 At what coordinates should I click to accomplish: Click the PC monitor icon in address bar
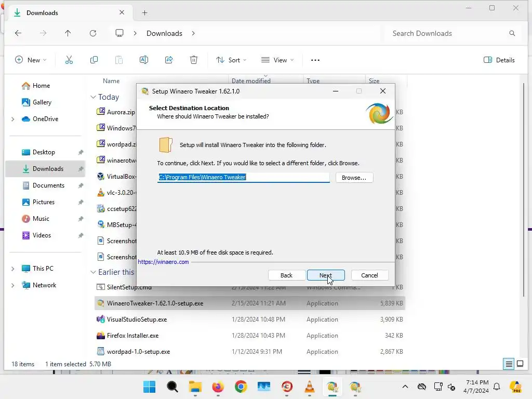tap(119, 33)
